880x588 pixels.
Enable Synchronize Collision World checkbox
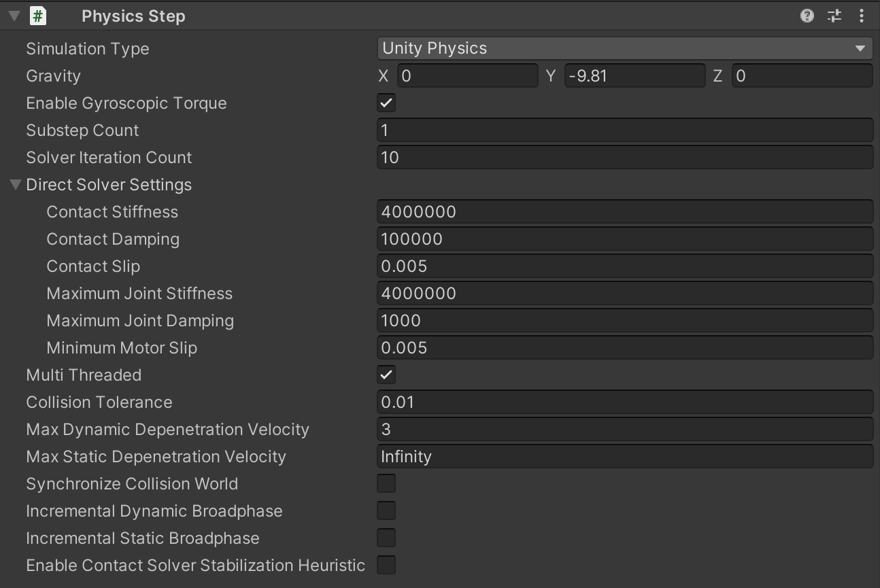click(386, 483)
